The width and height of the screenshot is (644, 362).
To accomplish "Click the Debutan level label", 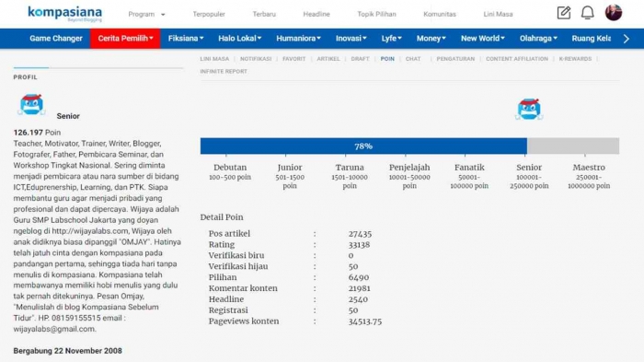I will coord(230,168).
